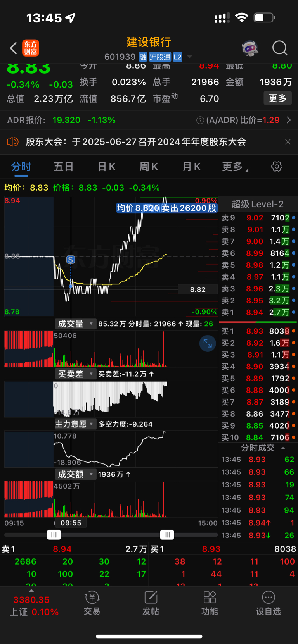This screenshot has width=298, height=644.
Task: Click the 8.93↓ trade tick row
Action: (x=258, y=536)
